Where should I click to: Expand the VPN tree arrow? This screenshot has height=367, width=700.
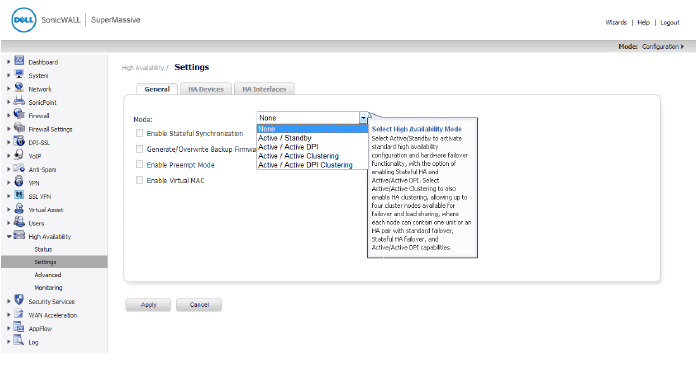(x=8, y=183)
